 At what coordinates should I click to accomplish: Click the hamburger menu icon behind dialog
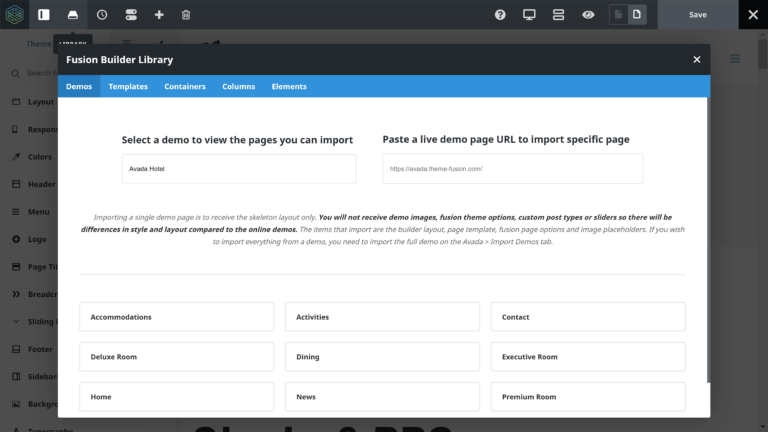tap(735, 59)
